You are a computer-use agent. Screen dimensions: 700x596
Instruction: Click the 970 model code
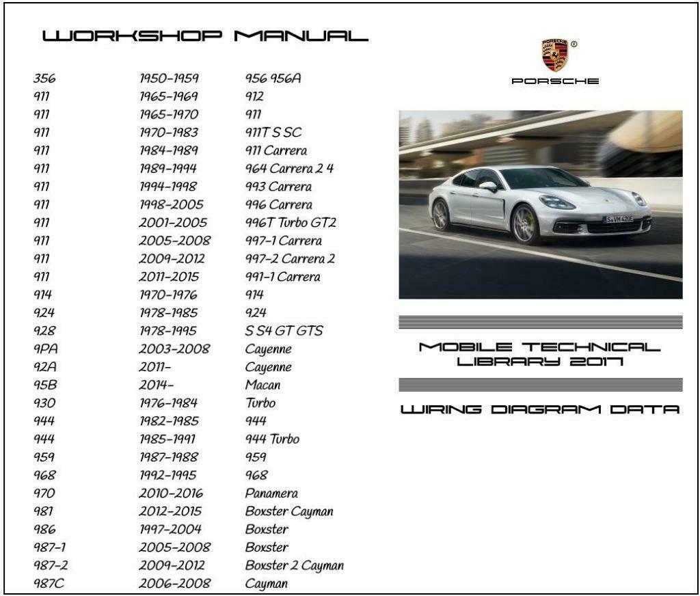click(x=44, y=493)
